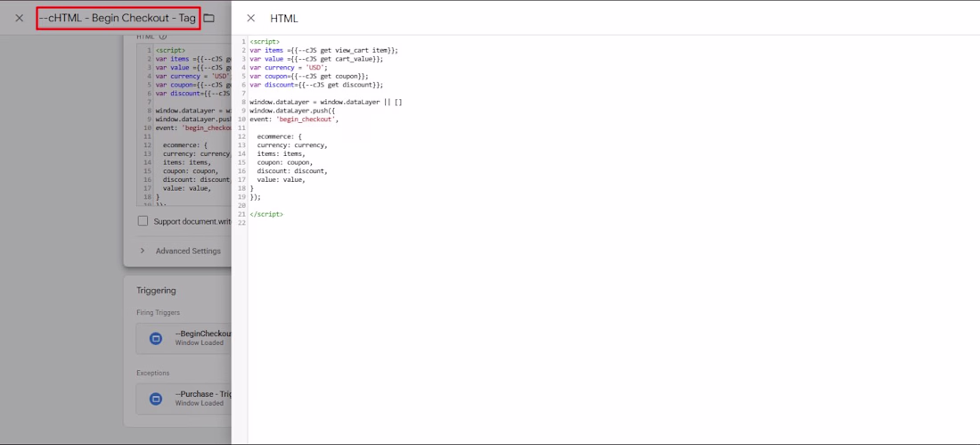Click line 'var value ={{--cJS get cart_value}};'

[x=316, y=59]
